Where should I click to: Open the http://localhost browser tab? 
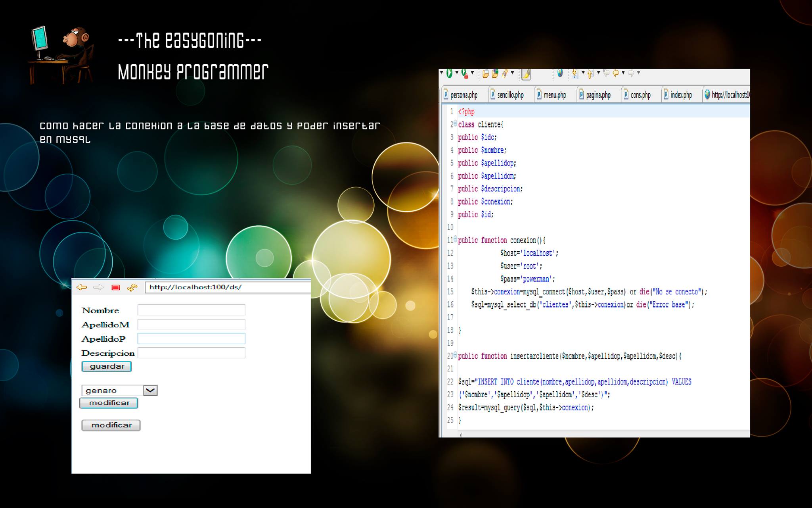click(x=727, y=95)
